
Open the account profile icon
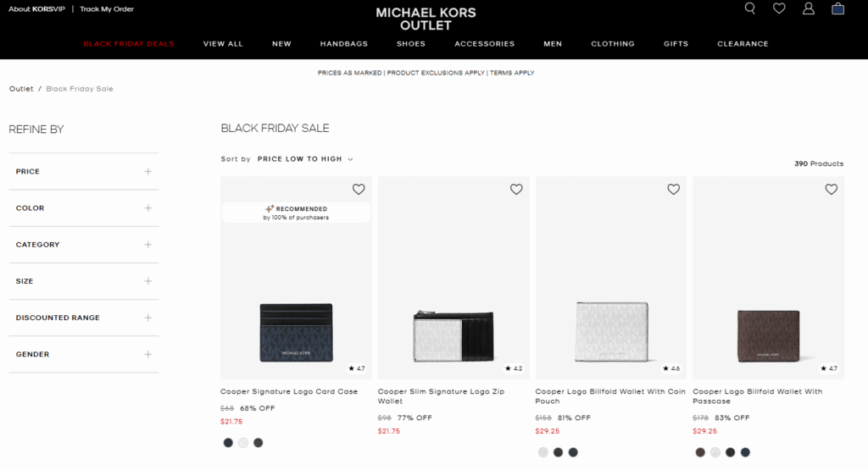809,8
